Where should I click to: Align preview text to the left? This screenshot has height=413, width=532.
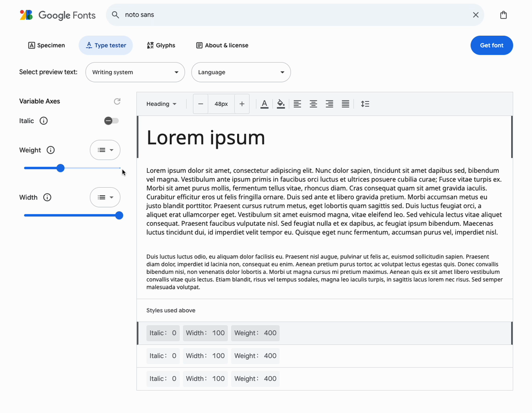click(298, 104)
